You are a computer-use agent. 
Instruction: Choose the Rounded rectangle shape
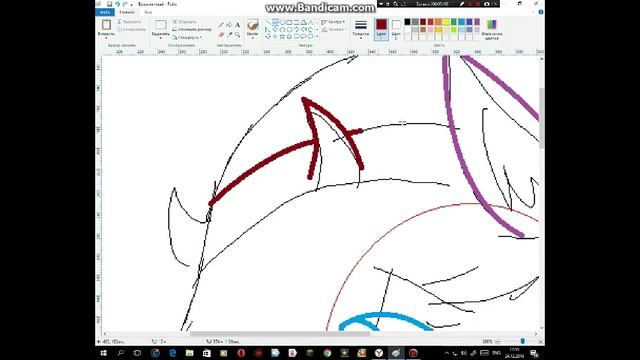tap(296, 22)
